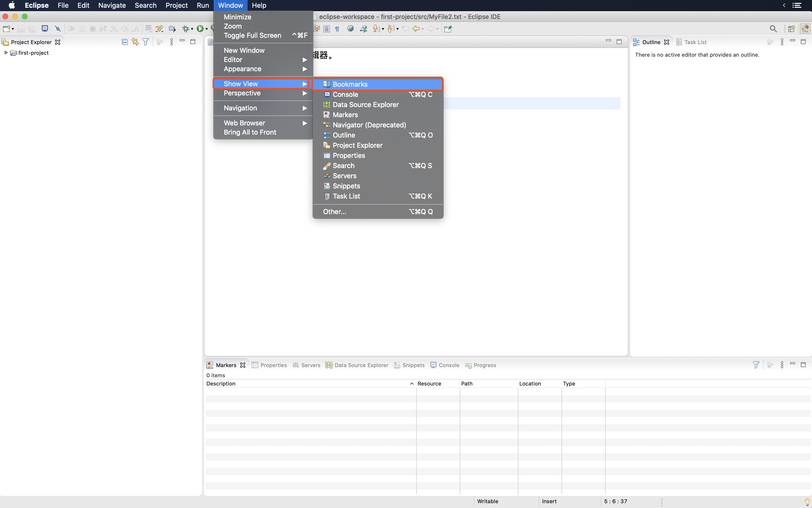Toggle Block Selection Mode icon
The image size is (812, 508).
[x=327, y=29]
